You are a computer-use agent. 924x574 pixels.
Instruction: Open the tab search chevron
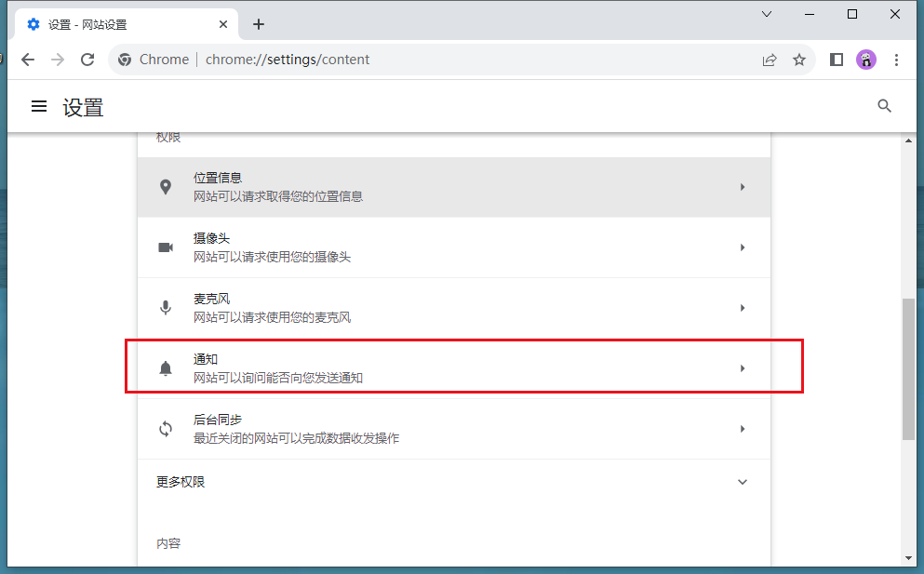coord(766,14)
